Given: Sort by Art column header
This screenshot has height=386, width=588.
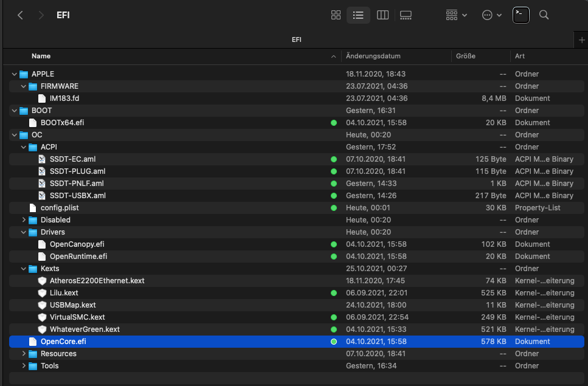Looking at the screenshot, I should pos(520,56).
